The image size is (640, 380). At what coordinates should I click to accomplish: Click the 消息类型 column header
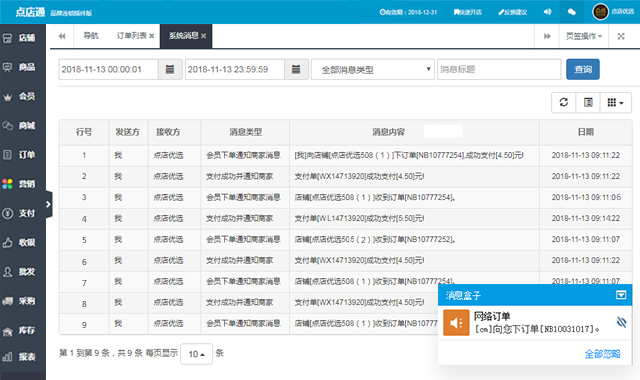point(245,132)
